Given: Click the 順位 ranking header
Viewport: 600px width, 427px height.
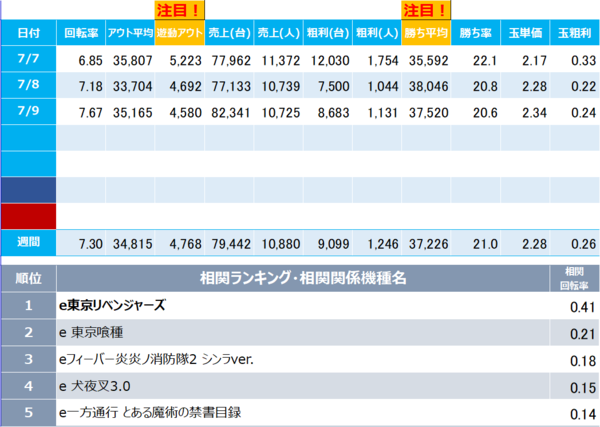Looking at the screenshot, I should click(29, 278).
